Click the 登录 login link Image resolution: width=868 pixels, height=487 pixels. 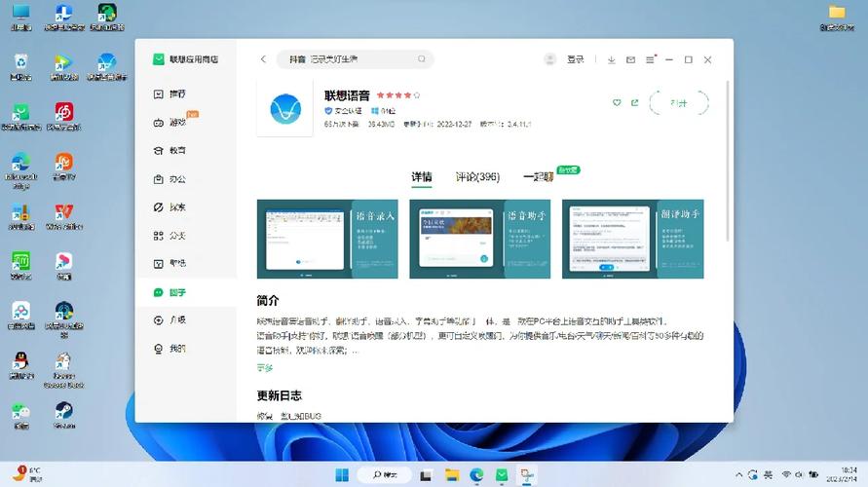point(575,59)
